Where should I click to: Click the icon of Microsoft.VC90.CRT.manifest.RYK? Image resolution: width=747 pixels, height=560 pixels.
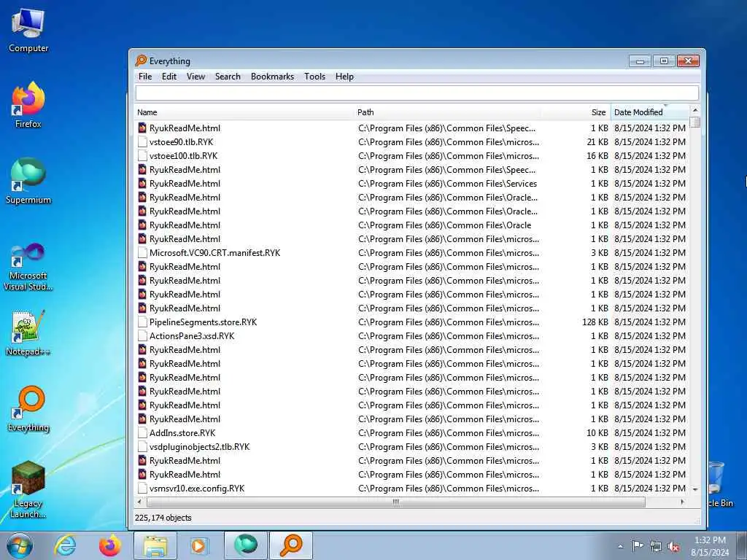(142, 253)
